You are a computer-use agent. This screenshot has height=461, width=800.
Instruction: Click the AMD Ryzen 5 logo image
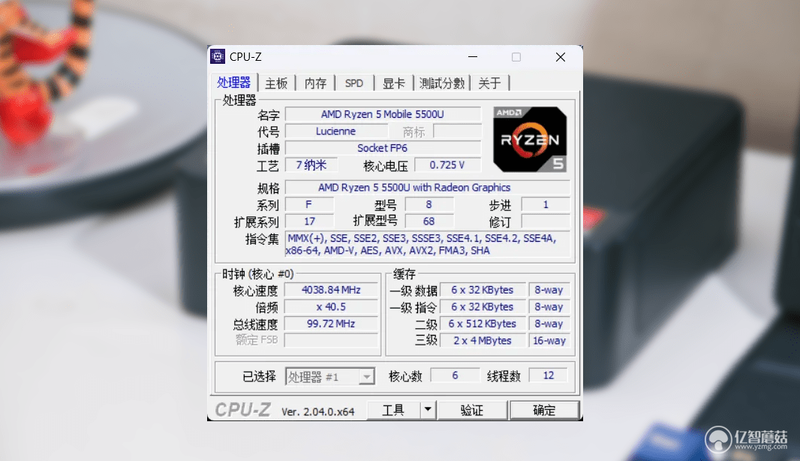point(530,139)
